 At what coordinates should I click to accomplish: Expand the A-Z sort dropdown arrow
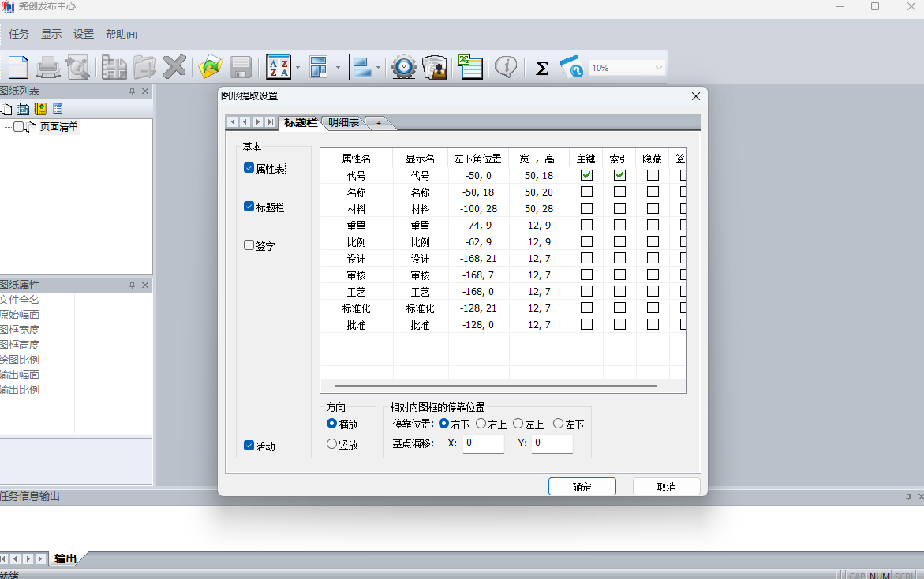[x=297, y=68]
